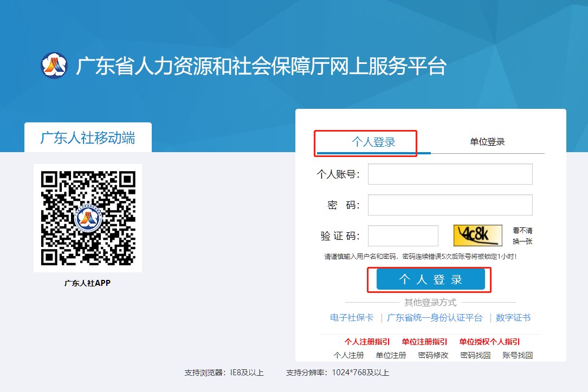
Task: Open 密码修改 to change password
Action: click(x=432, y=355)
